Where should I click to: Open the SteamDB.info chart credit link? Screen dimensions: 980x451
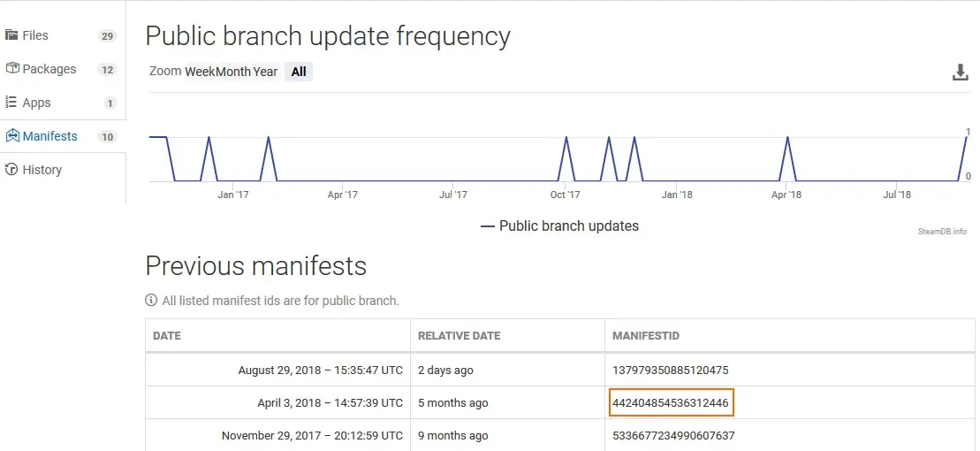(x=942, y=232)
